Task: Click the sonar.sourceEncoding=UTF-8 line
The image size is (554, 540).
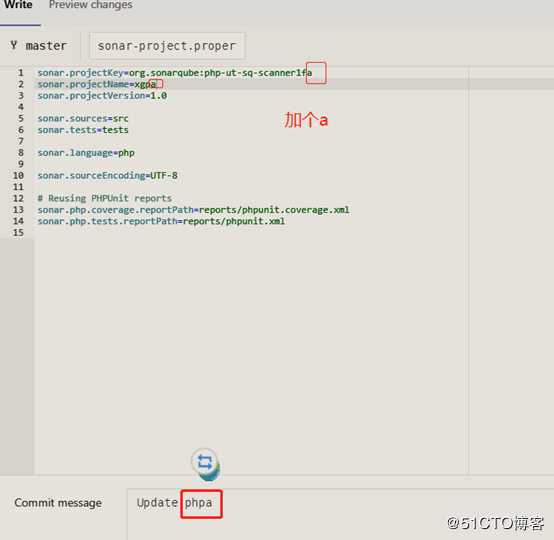Action: [x=107, y=176]
